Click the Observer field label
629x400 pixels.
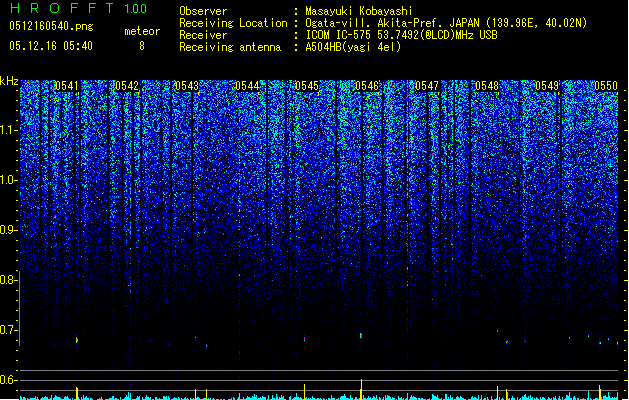click(203, 11)
